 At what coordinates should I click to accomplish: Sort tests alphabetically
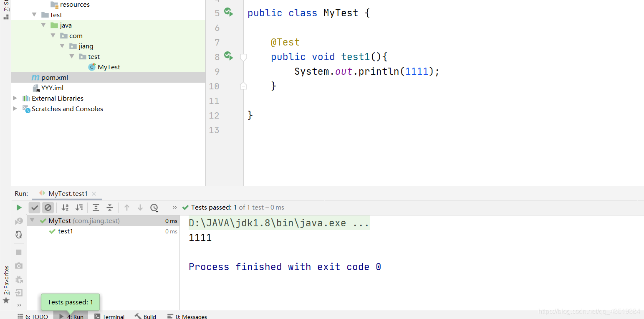[65, 208]
